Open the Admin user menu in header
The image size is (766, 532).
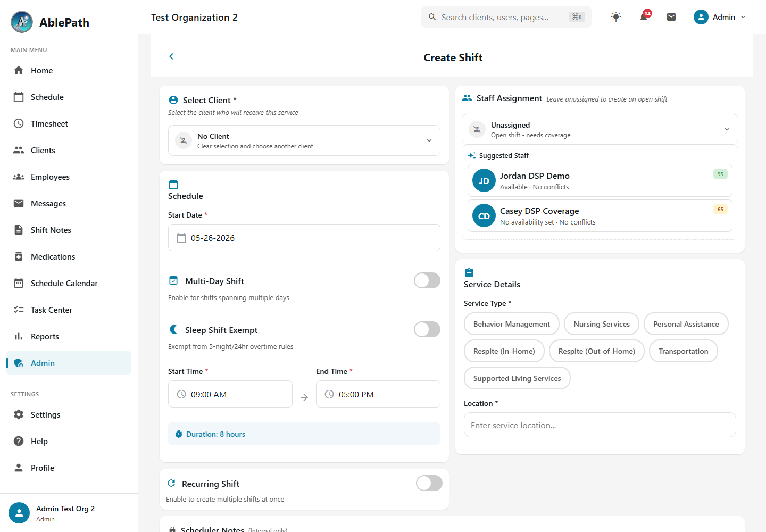coord(720,17)
